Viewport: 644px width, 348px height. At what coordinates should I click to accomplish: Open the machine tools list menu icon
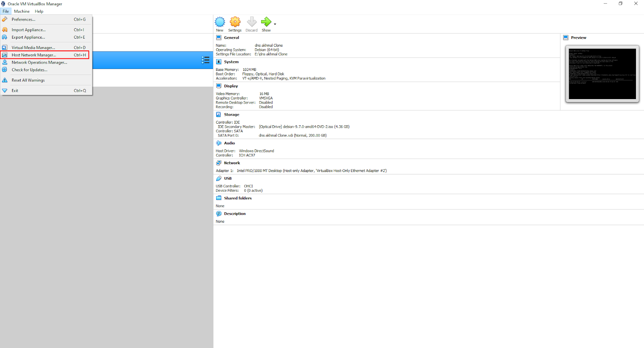(x=205, y=60)
